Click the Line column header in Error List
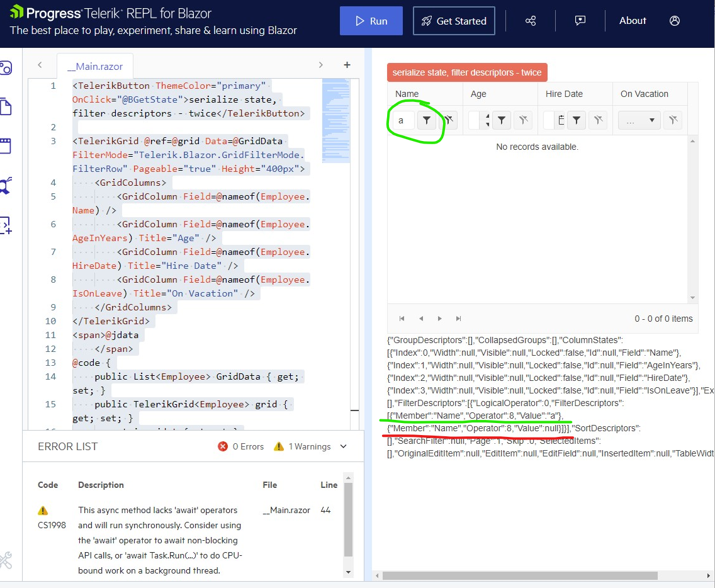 tap(329, 485)
